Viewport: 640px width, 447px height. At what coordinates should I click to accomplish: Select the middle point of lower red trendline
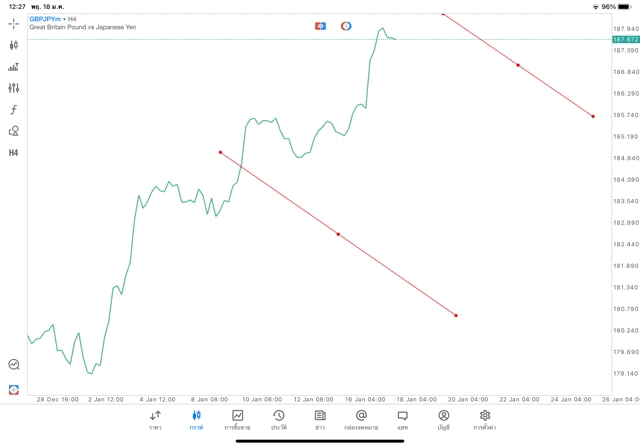click(338, 234)
